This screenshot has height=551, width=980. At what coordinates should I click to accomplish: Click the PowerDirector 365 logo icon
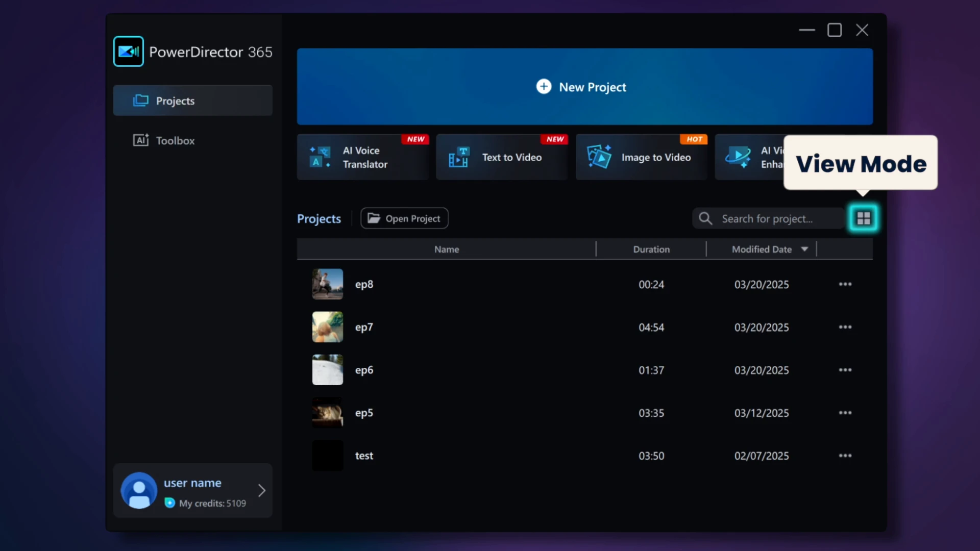tap(128, 52)
